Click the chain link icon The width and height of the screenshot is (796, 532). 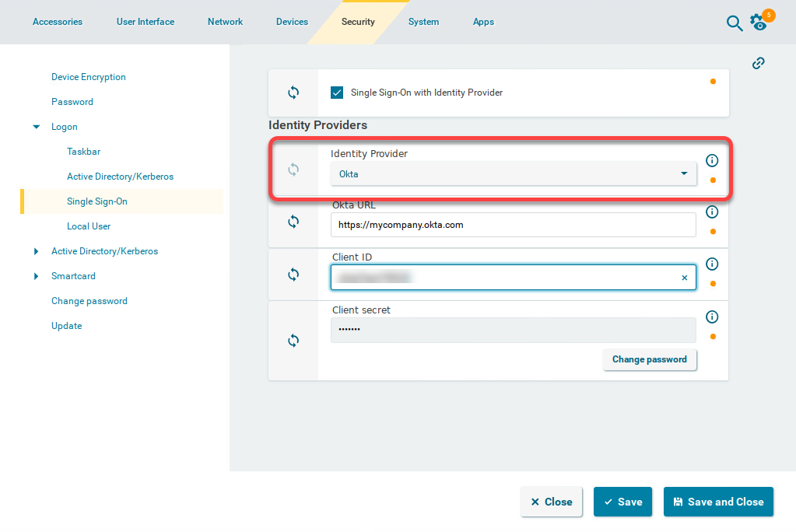759,64
